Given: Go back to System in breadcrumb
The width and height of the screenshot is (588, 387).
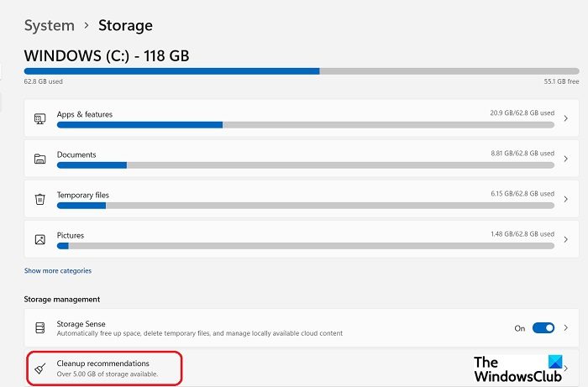Looking at the screenshot, I should [50, 26].
